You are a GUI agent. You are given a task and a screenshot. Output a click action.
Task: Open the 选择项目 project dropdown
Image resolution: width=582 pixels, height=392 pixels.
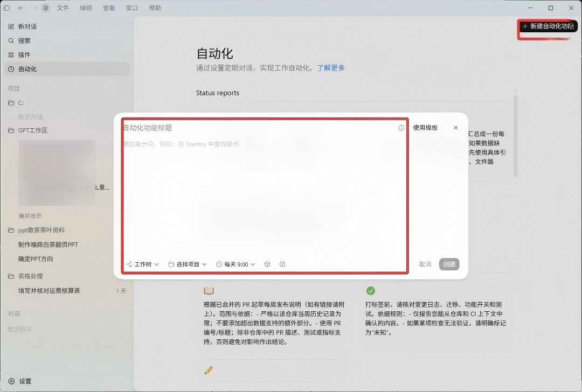(x=188, y=264)
